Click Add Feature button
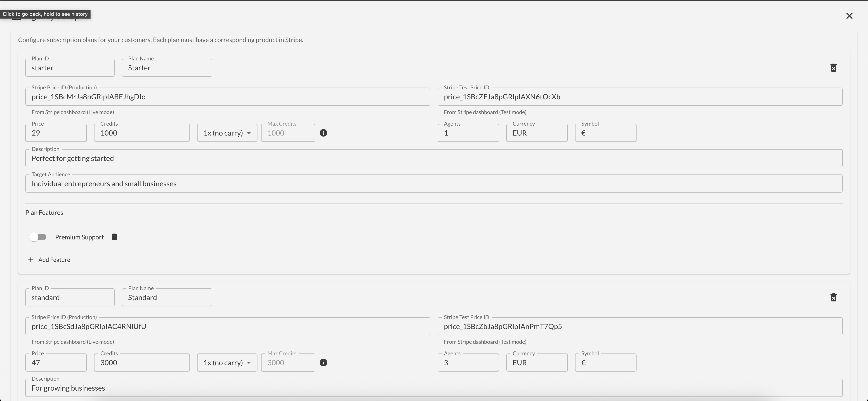868x401 pixels. click(54, 260)
